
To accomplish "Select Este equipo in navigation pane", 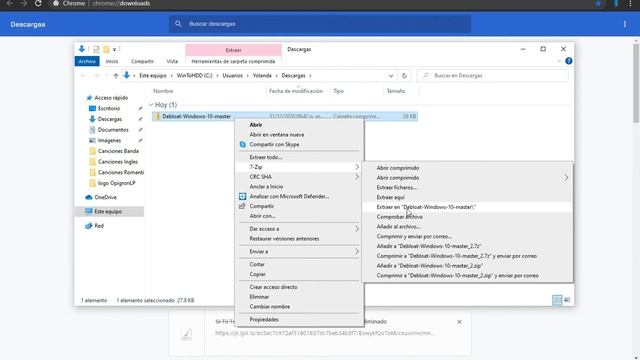I will tap(109, 211).
